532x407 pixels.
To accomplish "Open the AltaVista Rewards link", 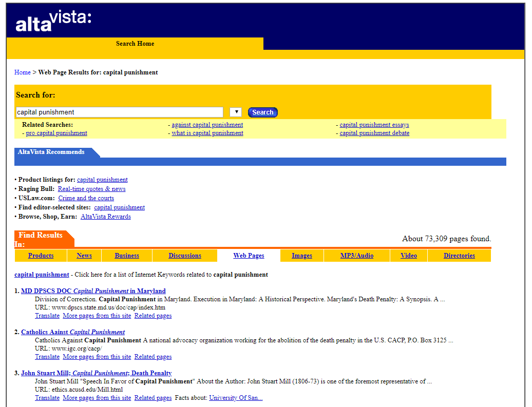I will tap(105, 217).
